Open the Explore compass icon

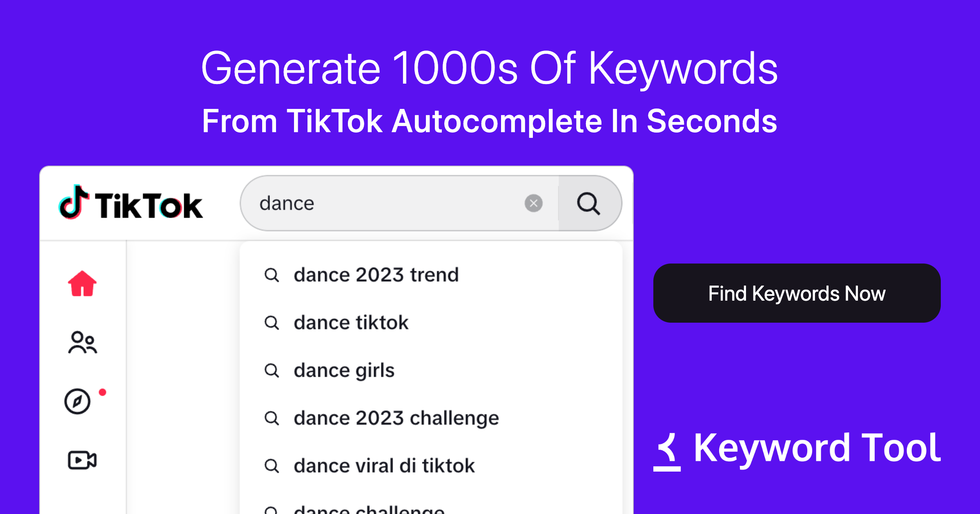pyautogui.click(x=77, y=401)
